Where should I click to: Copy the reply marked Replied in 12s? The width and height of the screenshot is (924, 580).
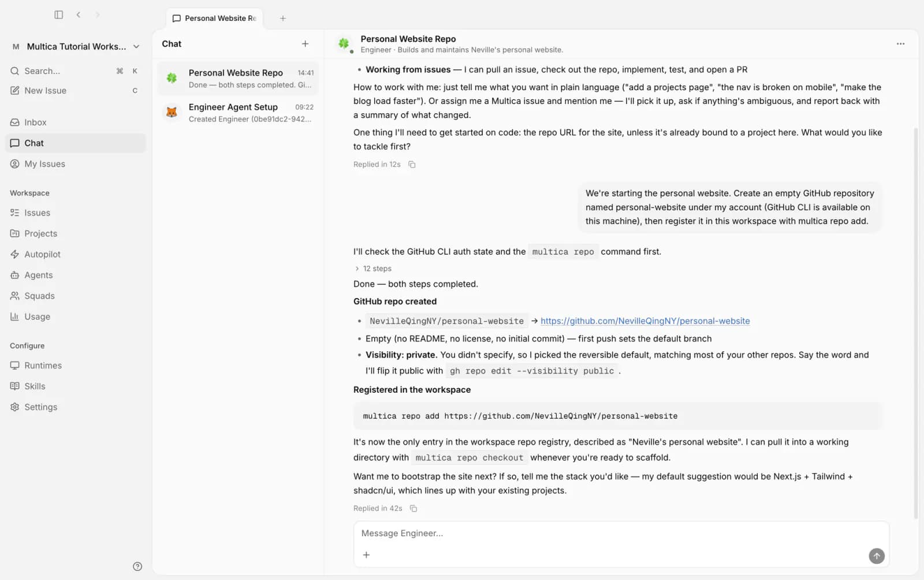[412, 165]
